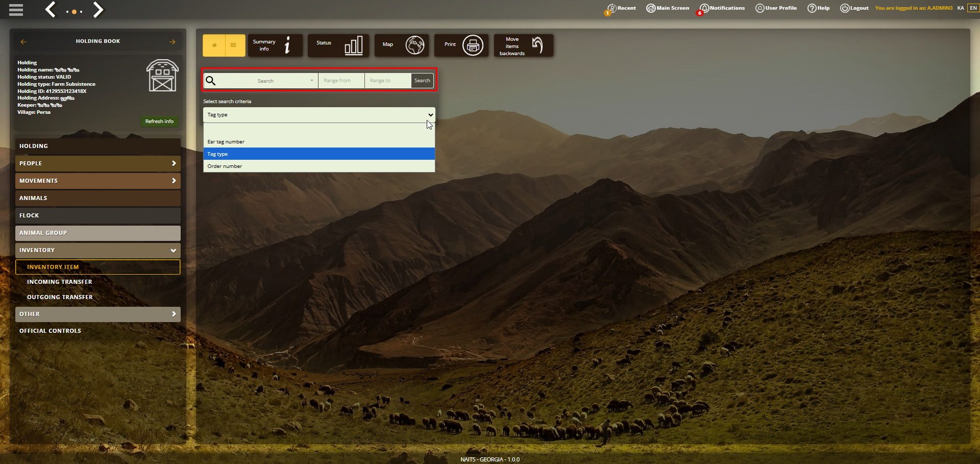The height and width of the screenshot is (464, 980).
Task: Print the inventory using printer icon
Action: click(x=461, y=45)
